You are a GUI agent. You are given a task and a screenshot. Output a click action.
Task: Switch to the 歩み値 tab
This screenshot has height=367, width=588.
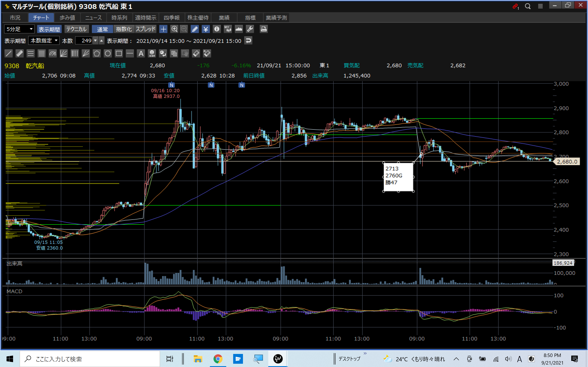(67, 18)
